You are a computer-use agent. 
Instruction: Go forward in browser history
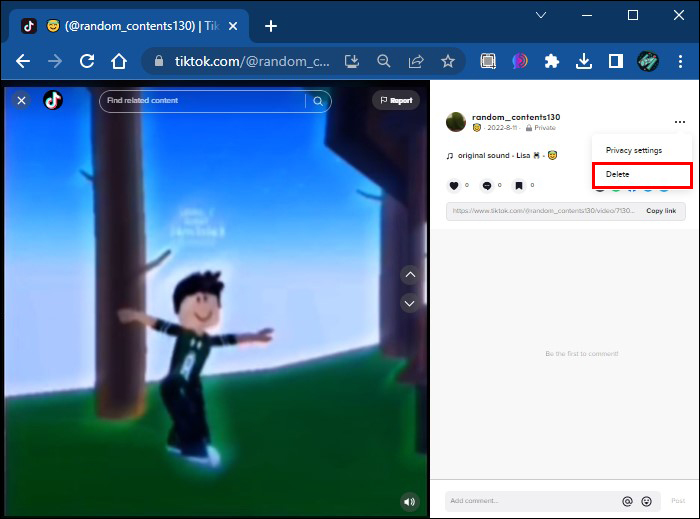55,61
